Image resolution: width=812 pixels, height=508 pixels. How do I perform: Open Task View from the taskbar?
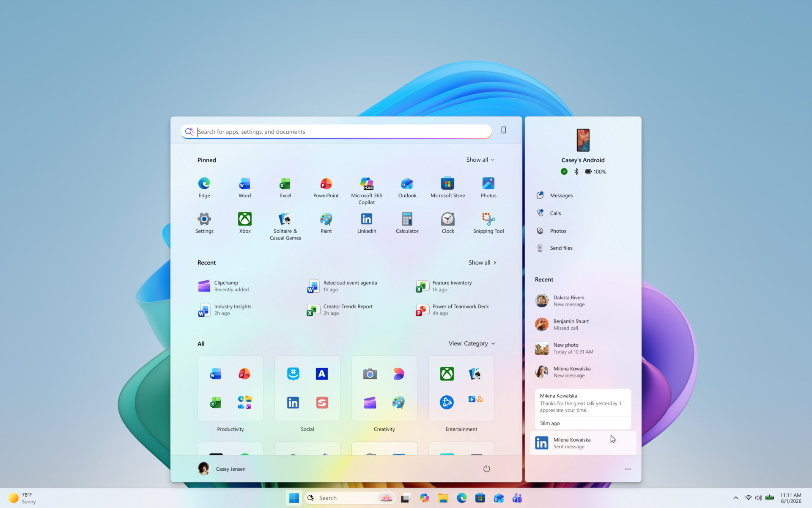(406, 498)
